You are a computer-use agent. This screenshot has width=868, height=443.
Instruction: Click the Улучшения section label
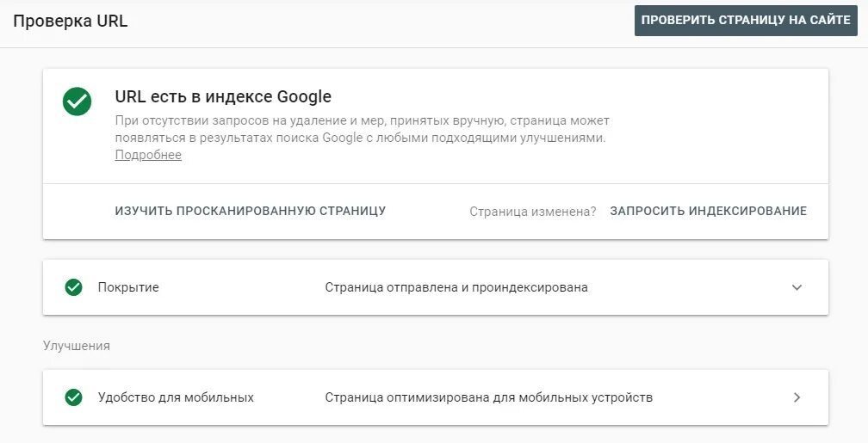tap(77, 345)
